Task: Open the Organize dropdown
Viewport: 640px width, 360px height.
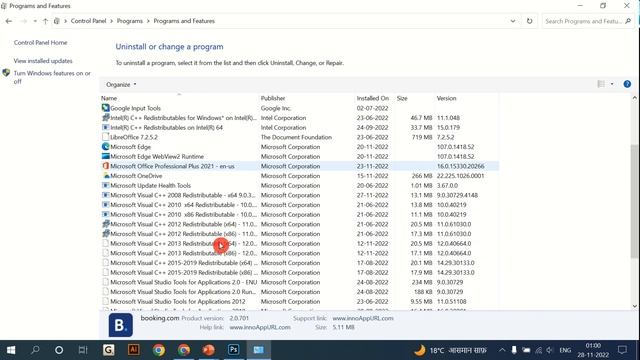Action: [x=121, y=84]
